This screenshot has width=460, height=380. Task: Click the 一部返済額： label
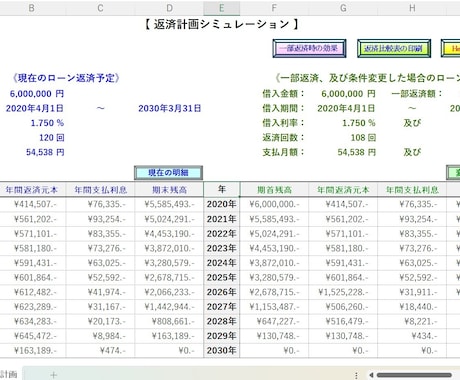point(417,94)
